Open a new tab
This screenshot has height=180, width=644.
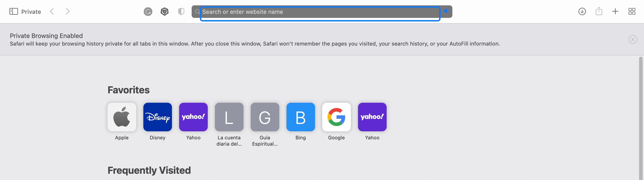point(615,11)
